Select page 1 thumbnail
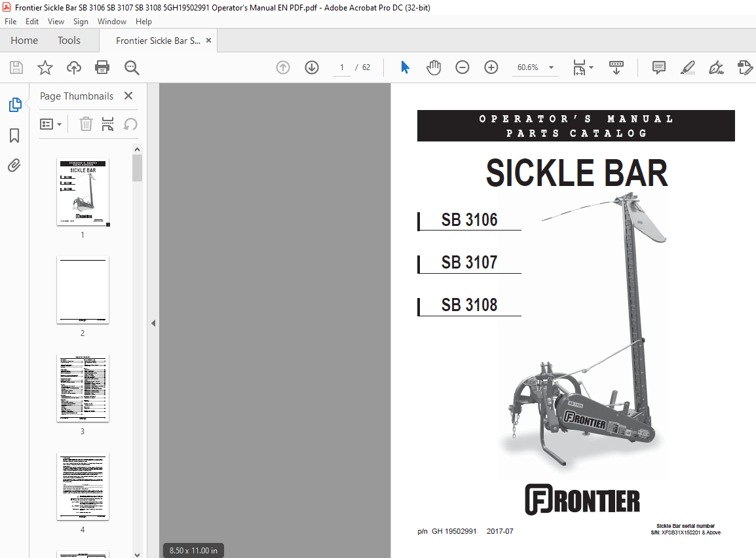Viewport: 756px width, 558px height. tap(83, 192)
